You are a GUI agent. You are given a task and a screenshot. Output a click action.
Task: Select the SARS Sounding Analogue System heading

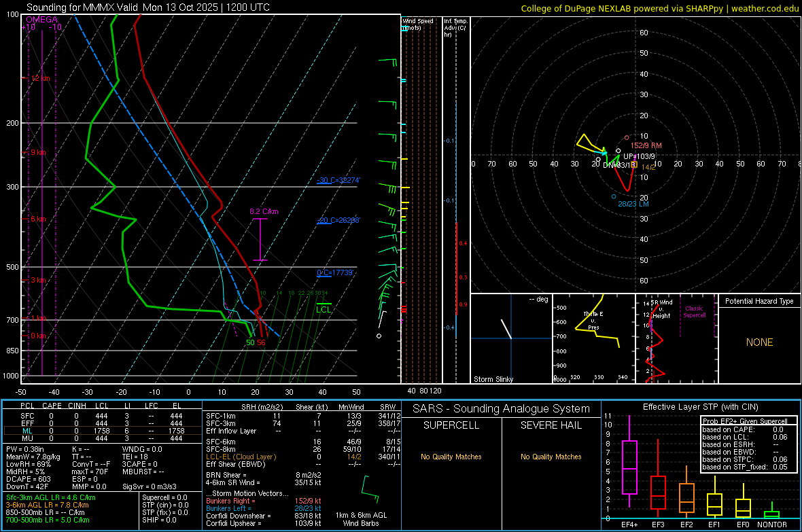tap(501, 409)
